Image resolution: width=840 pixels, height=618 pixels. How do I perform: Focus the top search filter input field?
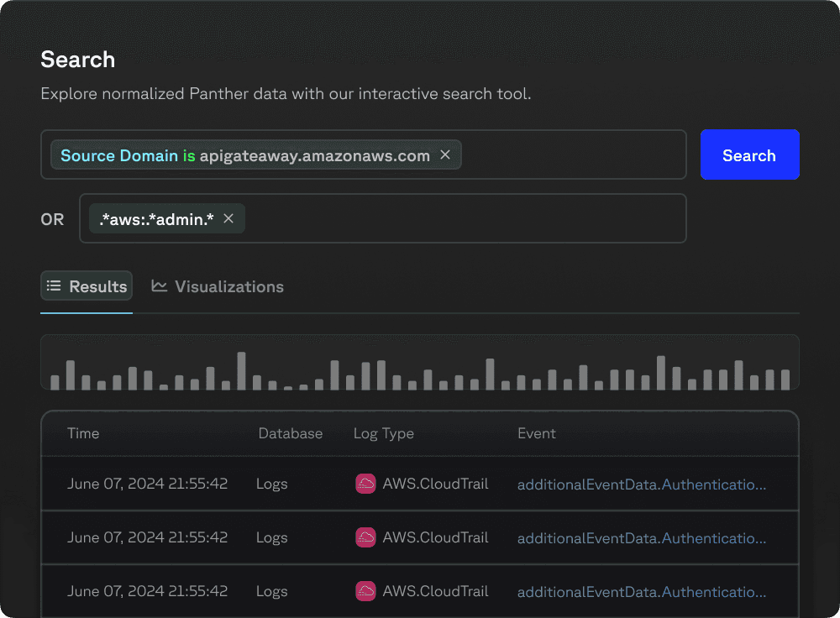(x=363, y=154)
